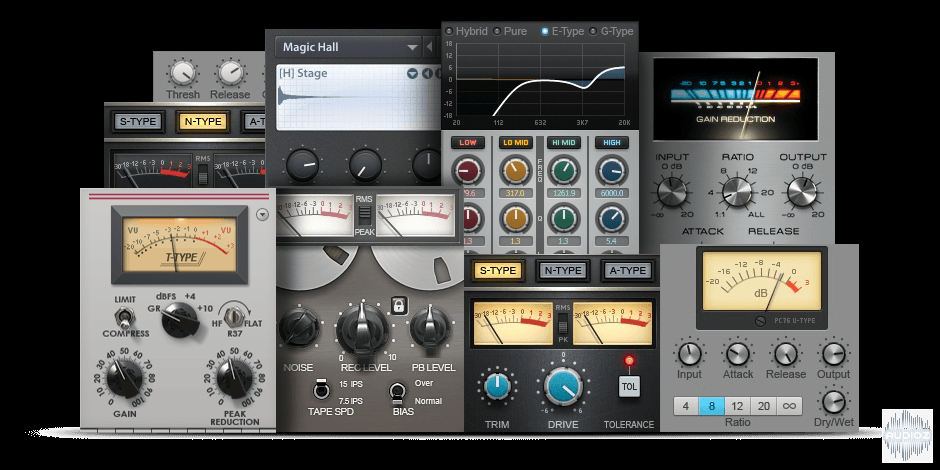Click the blue HIGH Q knob

point(611,218)
